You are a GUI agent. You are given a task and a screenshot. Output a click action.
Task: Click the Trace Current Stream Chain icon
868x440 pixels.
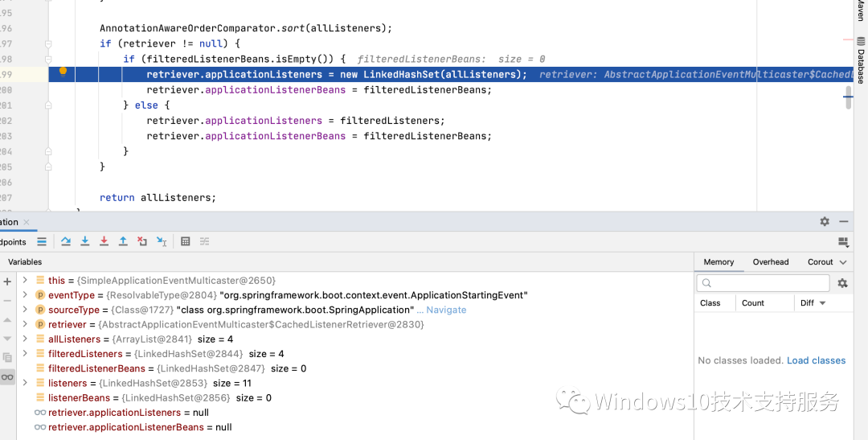click(x=204, y=241)
